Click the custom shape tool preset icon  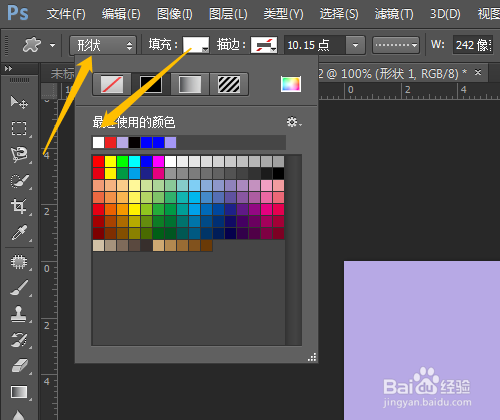[32, 45]
